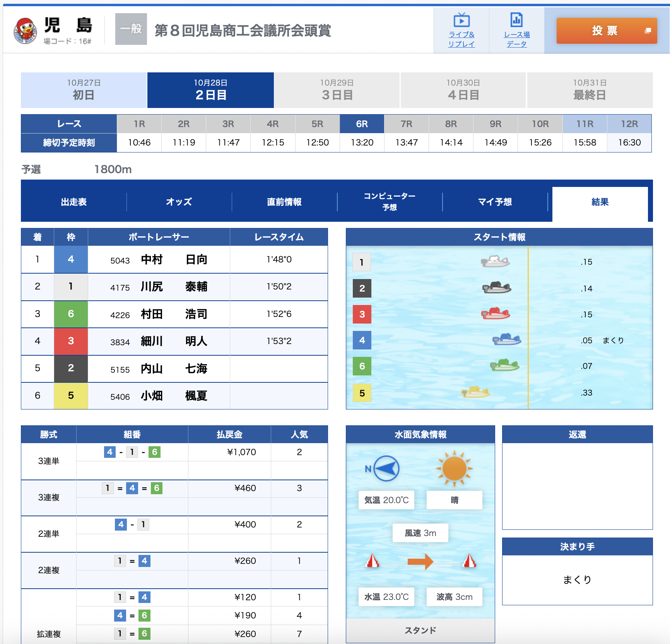
Task: Click the yellow lane 5 color cell for 小畑
Action: coord(71,396)
